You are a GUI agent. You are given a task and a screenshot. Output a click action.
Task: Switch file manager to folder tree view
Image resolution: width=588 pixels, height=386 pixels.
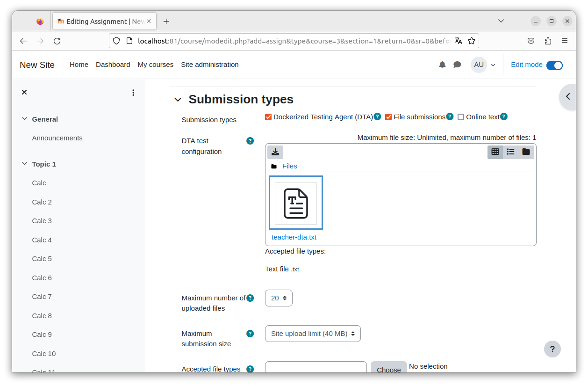click(x=526, y=152)
